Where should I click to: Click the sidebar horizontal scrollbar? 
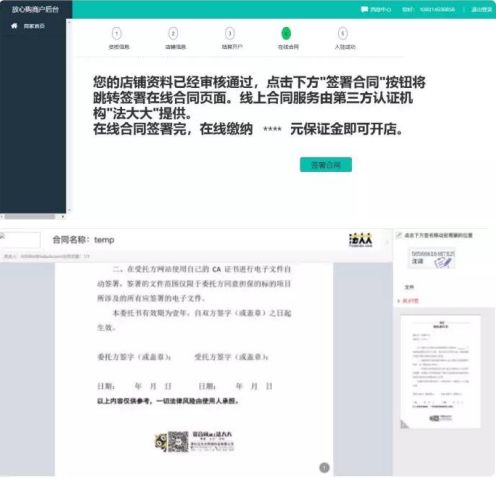[x=30, y=217]
